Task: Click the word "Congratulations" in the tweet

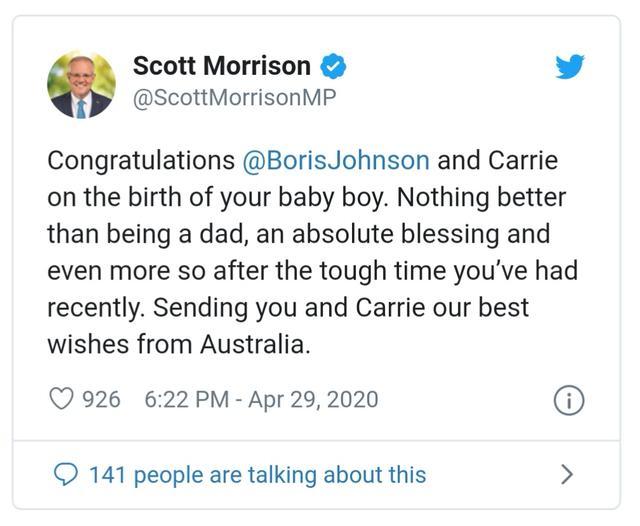Action: coord(140,160)
